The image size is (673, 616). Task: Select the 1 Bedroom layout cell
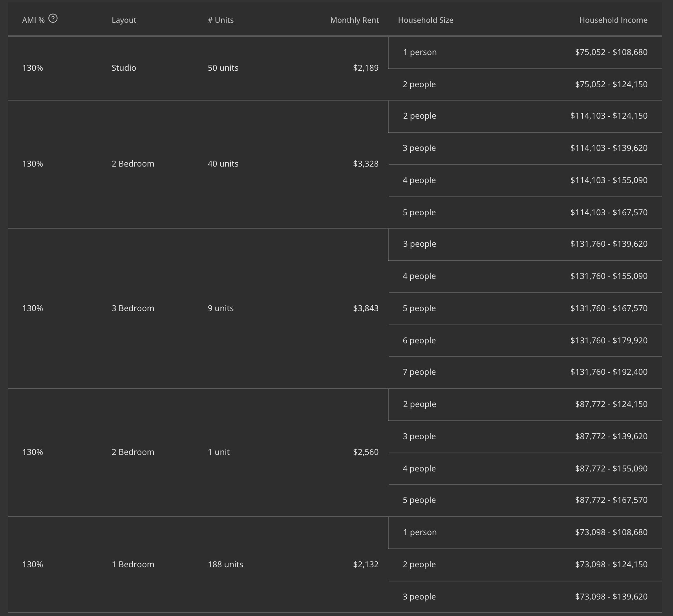133,565
